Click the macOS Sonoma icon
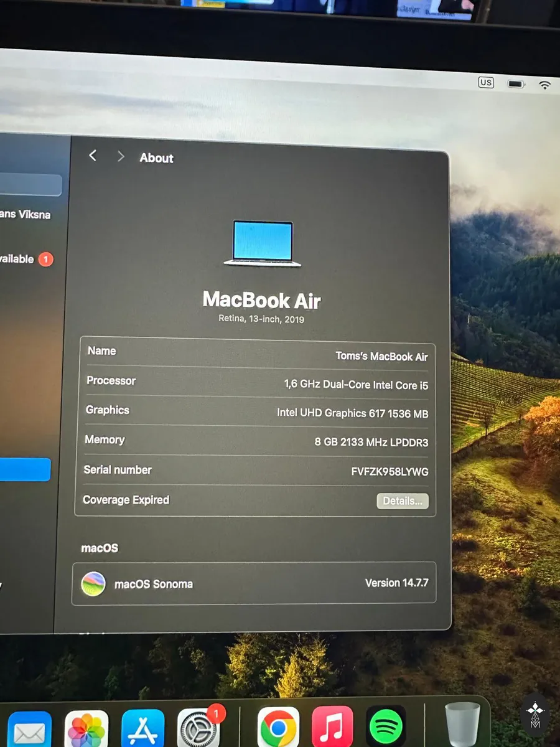 (x=93, y=584)
